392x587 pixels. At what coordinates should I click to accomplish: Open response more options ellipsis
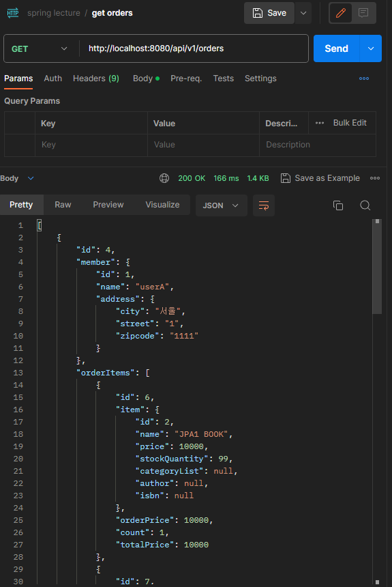375,178
